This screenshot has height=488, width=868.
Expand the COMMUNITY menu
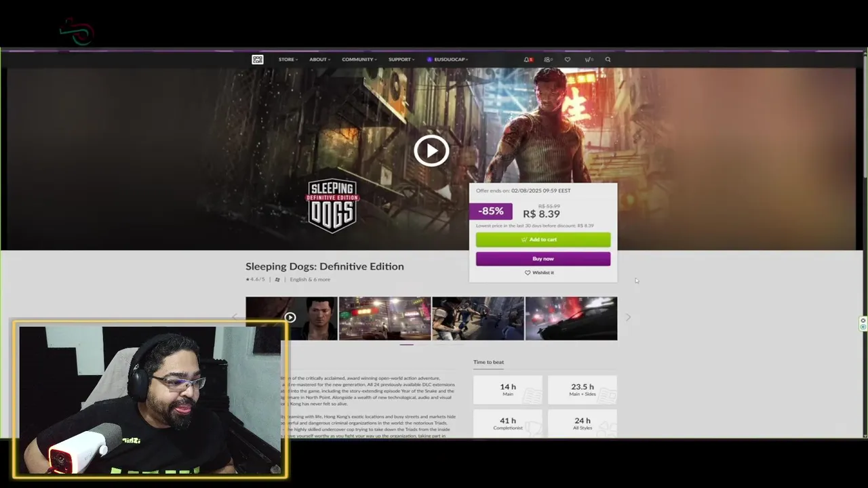click(359, 60)
